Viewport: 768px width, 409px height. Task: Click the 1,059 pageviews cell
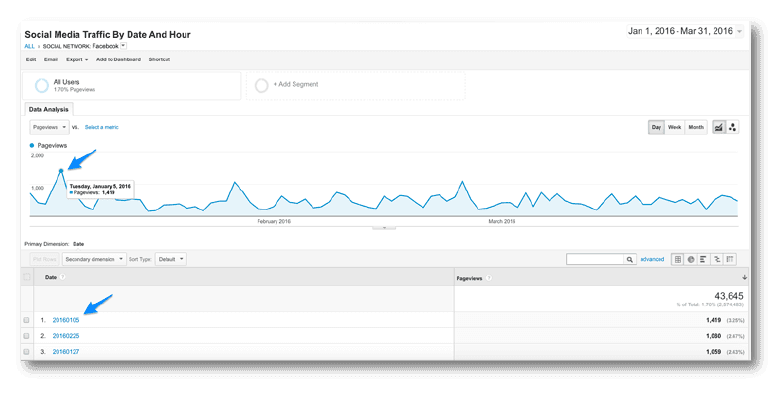tap(713, 352)
